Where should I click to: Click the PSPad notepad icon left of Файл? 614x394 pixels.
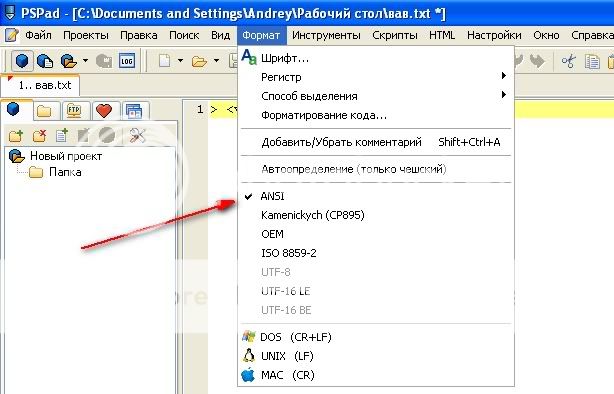point(11,35)
